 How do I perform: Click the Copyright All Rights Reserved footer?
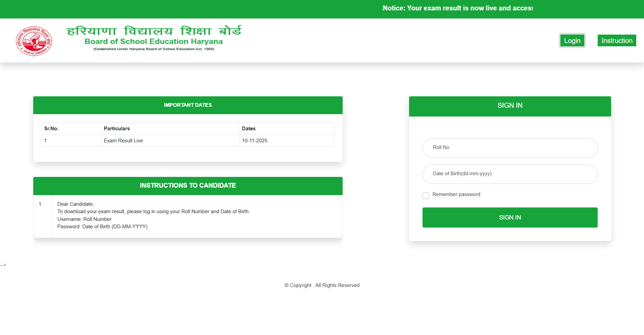[322, 285]
